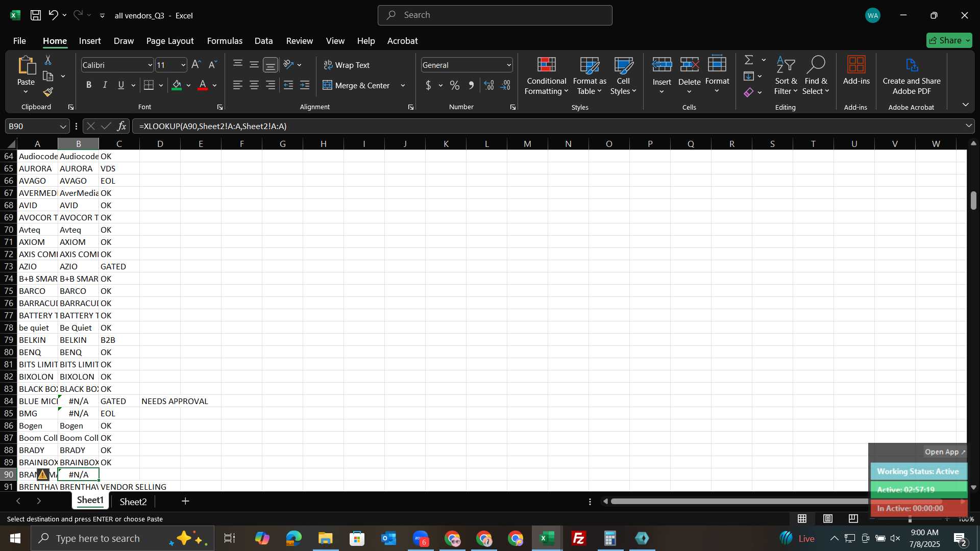Viewport: 980px width, 551px height.
Task: Open the General number format dropdown
Action: click(x=509, y=65)
